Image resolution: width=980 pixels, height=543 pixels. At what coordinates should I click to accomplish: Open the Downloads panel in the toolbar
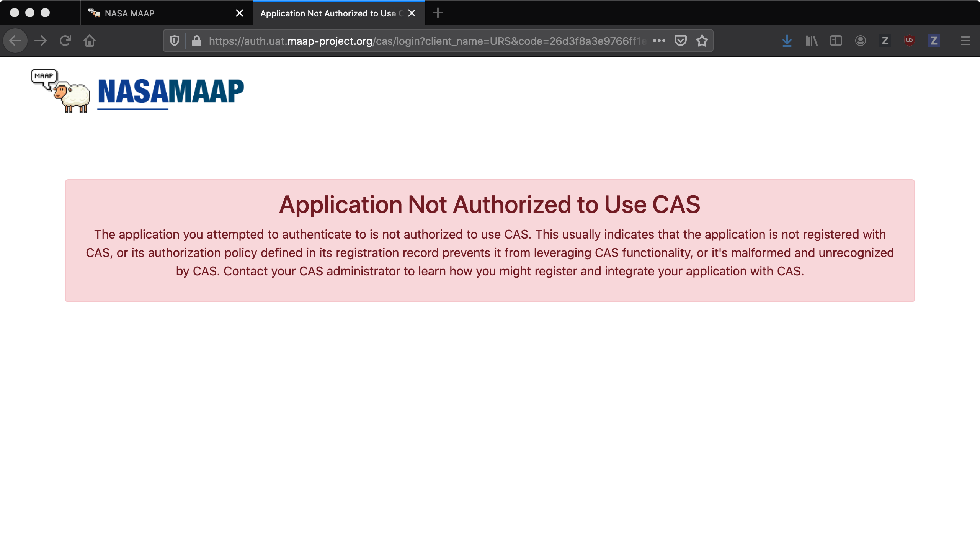pyautogui.click(x=786, y=41)
